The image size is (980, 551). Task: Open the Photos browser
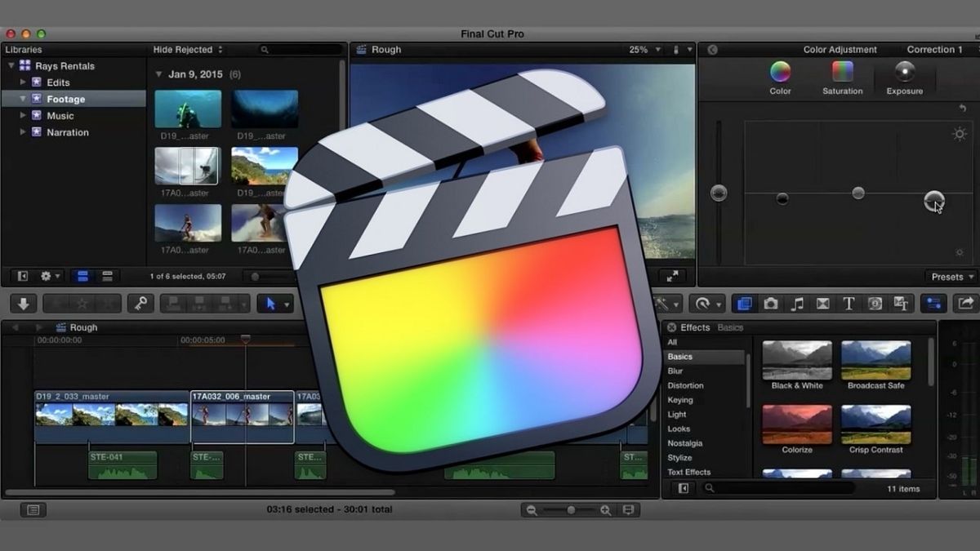pyautogui.click(x=770, y=303)
